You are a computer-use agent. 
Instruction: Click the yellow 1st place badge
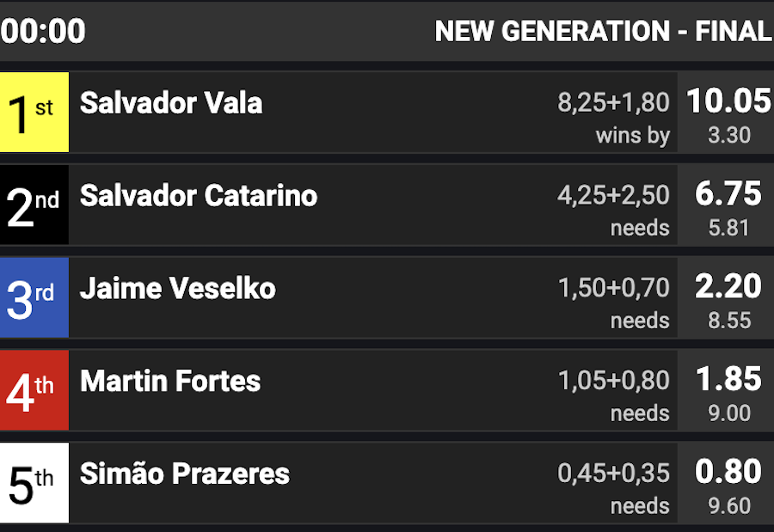(x=34, y=112)
